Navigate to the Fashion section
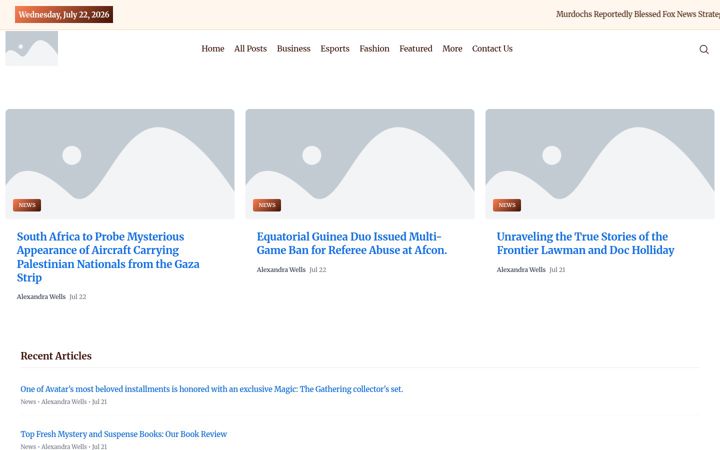 [x=374, y=49]
